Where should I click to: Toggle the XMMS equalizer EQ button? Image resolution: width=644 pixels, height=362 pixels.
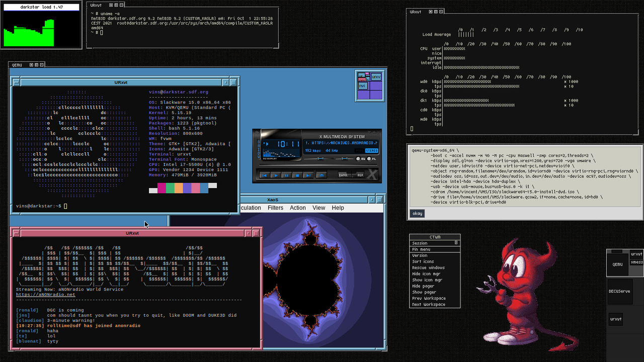[x=358, y=159]
